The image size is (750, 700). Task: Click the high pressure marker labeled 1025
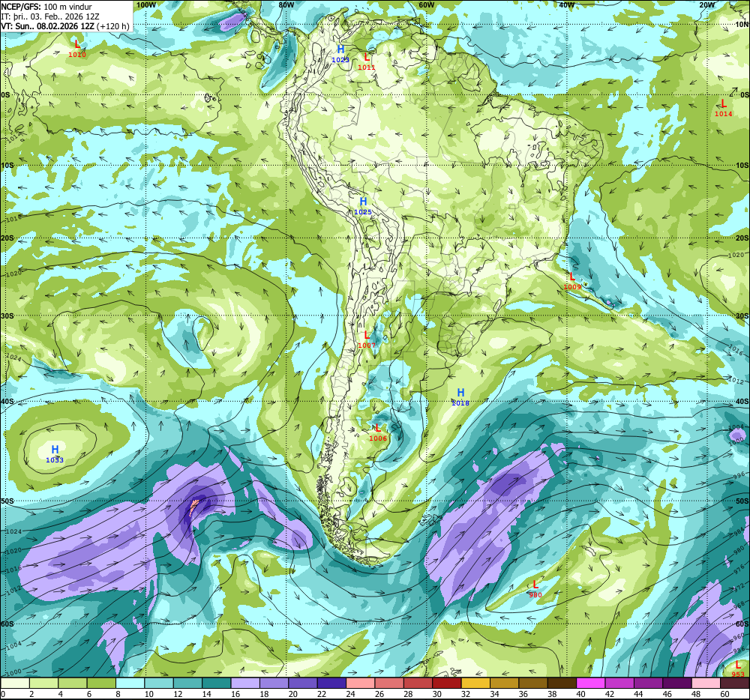coord(363,206)
